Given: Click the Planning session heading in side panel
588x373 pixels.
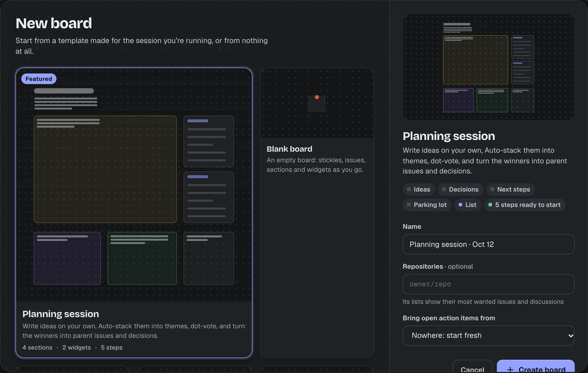Looking at the screenshot, I should click(x=449, y=136).
